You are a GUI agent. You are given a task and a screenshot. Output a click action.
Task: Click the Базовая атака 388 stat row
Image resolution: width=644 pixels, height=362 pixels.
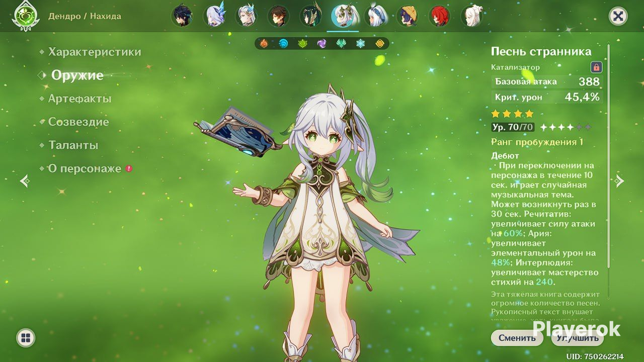[547, 81]
